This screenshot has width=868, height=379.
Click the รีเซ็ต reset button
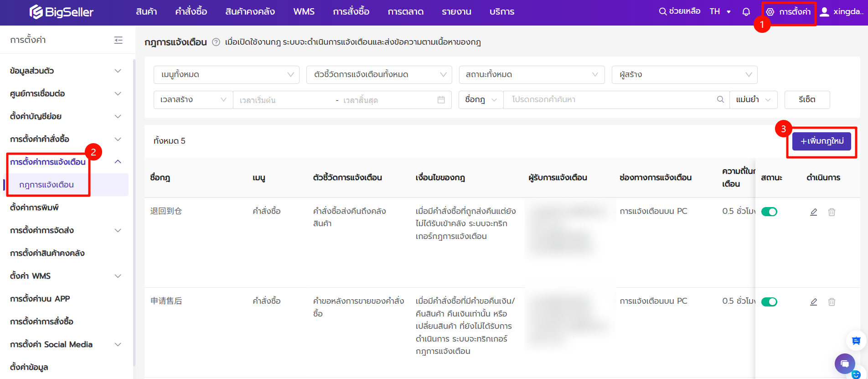pyautogui.click(x=807, y=100)
